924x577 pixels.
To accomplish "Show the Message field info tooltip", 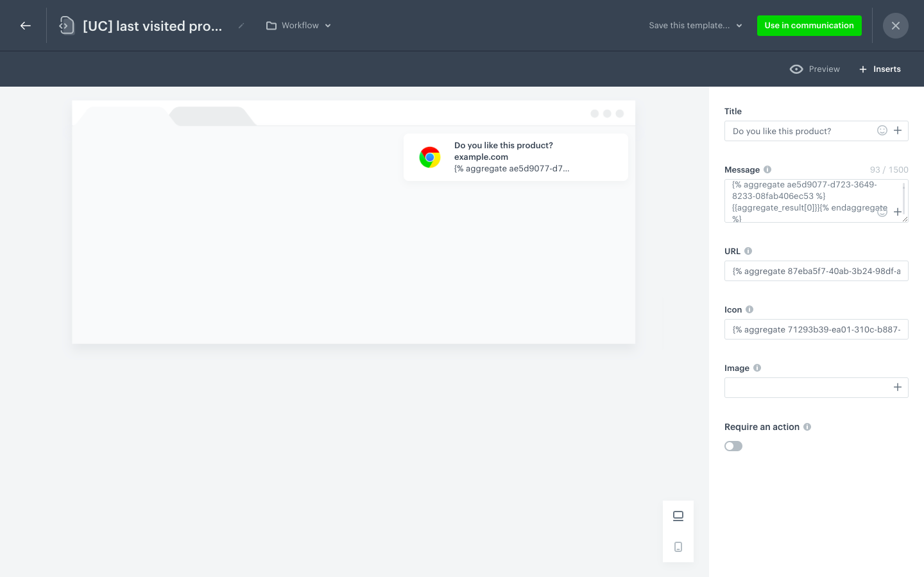I will [767, 169].
